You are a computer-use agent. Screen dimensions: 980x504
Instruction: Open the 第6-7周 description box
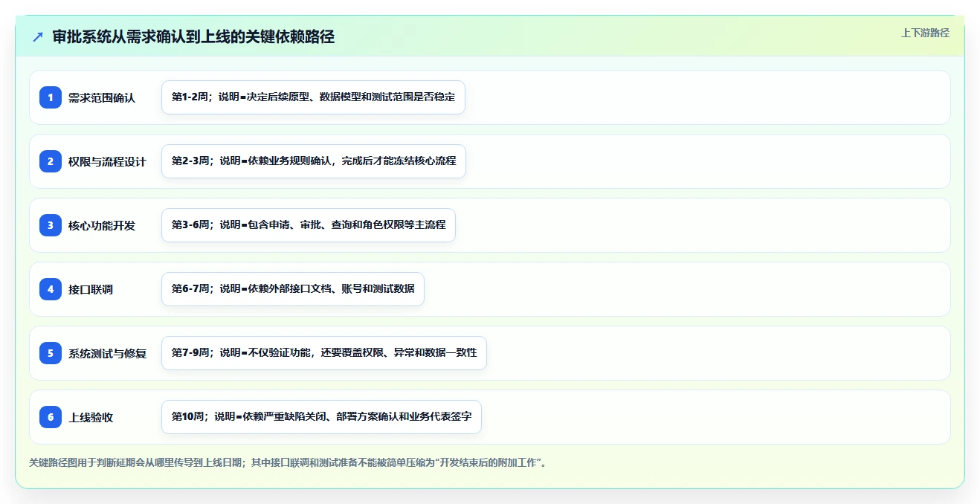point(293,289)
